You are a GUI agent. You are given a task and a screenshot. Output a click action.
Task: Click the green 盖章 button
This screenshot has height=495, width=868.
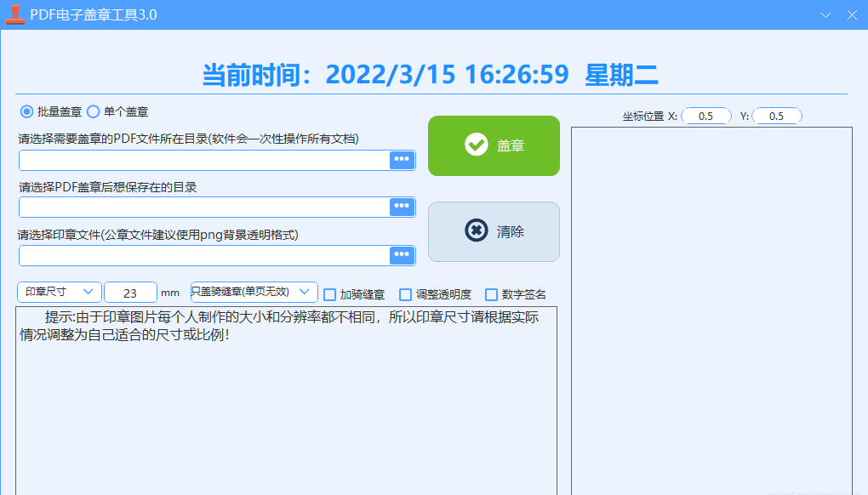(494, 145)
